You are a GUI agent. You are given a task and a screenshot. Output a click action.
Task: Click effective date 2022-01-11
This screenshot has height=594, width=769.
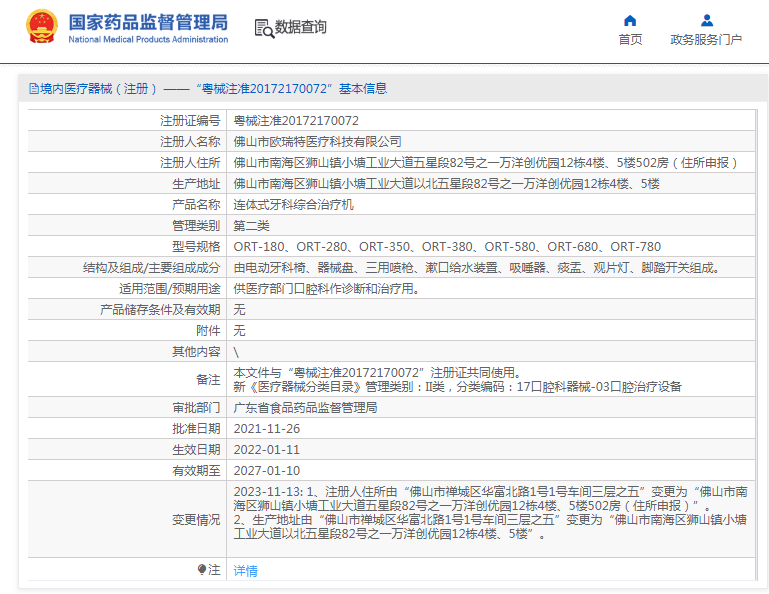pos(267,450)
